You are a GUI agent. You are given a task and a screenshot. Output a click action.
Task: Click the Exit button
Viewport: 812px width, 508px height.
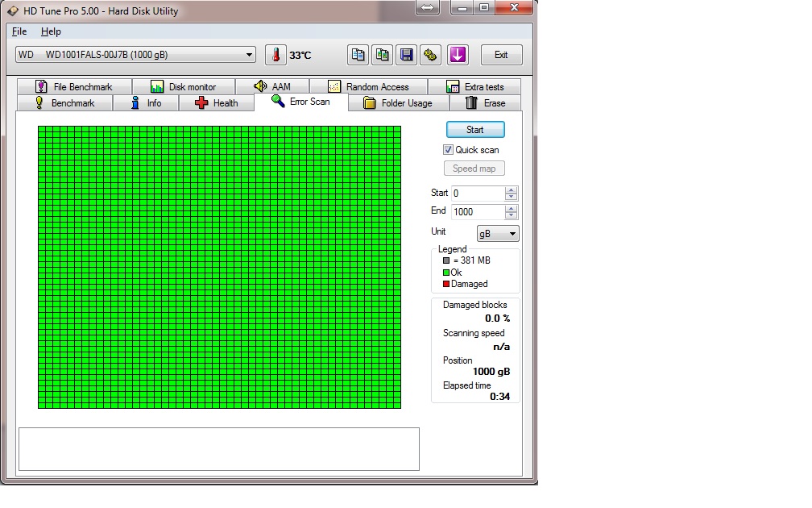[x=501, y=55]
